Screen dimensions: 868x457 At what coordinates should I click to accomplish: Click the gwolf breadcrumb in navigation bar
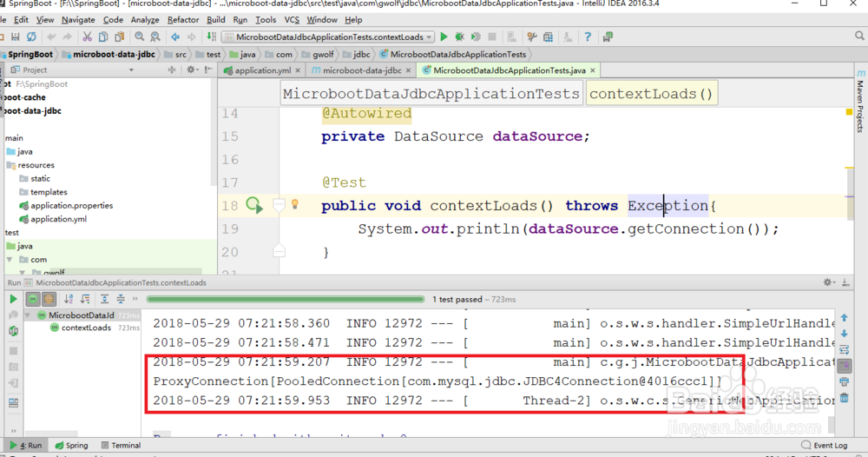318,54
